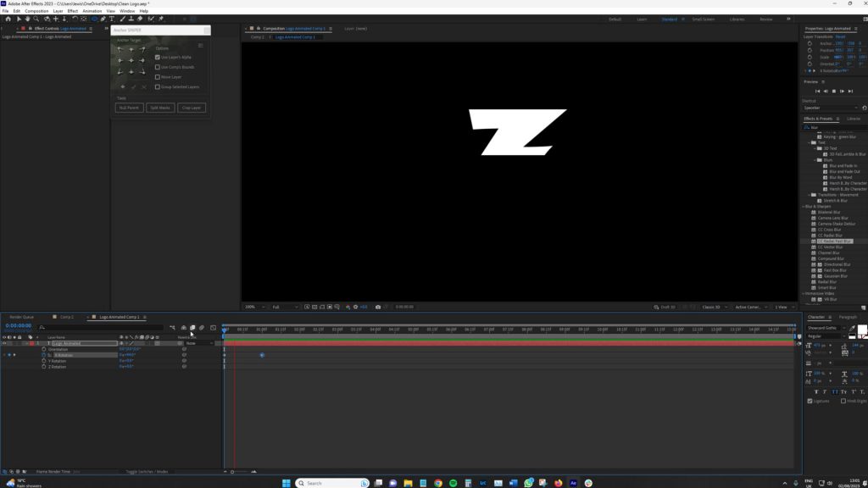Select the Clone Stamp tool
868x488 pixels.
click(131, 19)
